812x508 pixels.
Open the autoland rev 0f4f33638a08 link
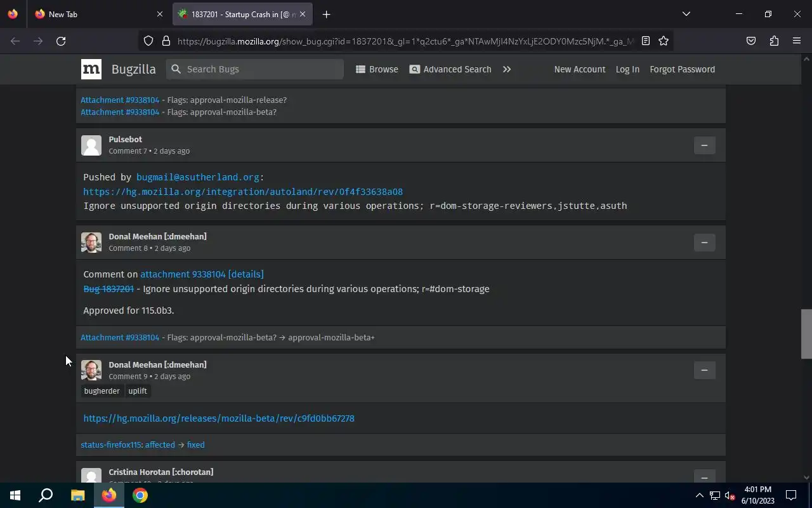click(243, 192)
